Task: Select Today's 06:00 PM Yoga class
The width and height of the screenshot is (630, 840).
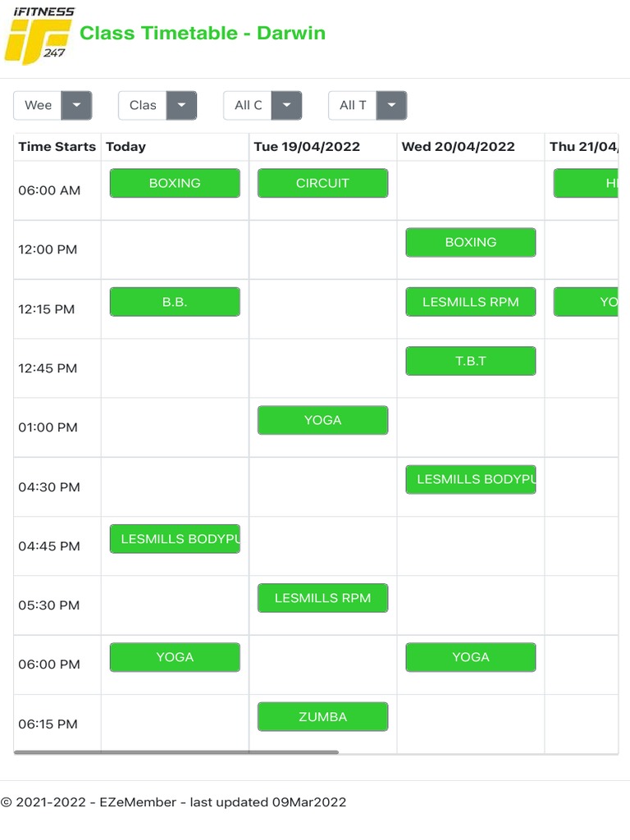Action: pyautogui.click(x=175, y=657)
